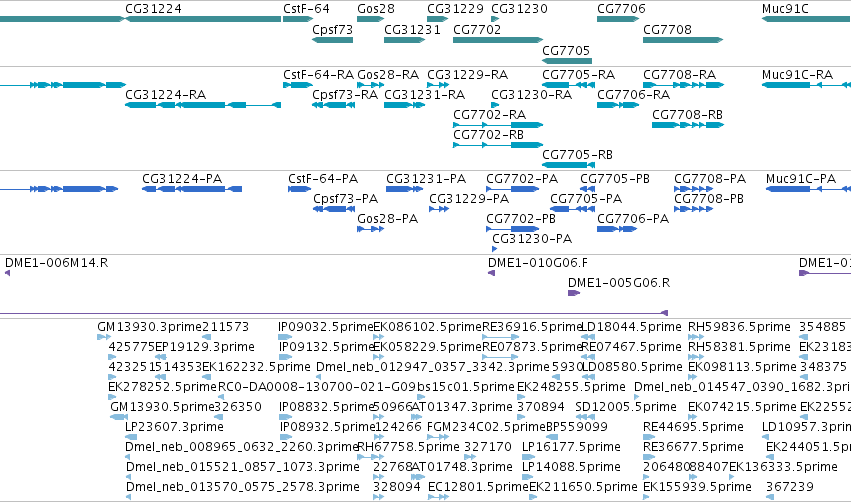Select EST LP23607.3prime

174,427
